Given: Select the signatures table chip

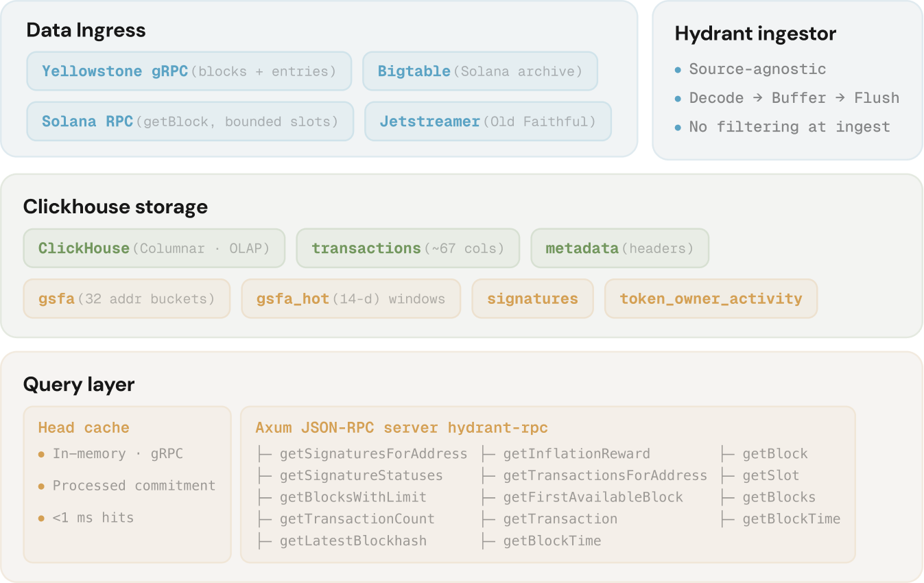Looking at the screenshot, I should [x=532, y=298].
